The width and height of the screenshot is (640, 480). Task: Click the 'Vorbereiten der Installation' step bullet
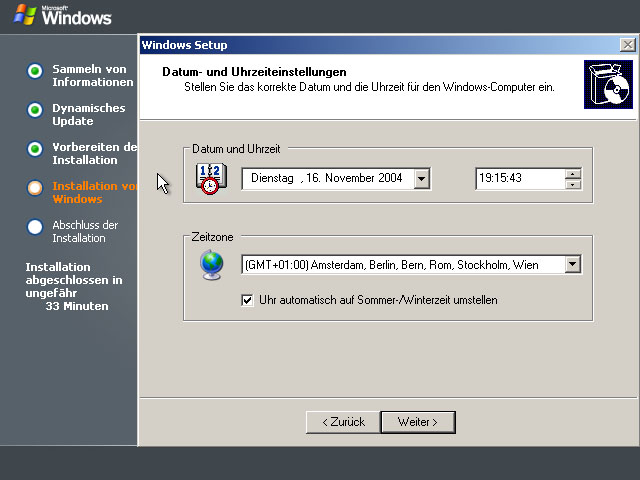click(x=35, y=148)
